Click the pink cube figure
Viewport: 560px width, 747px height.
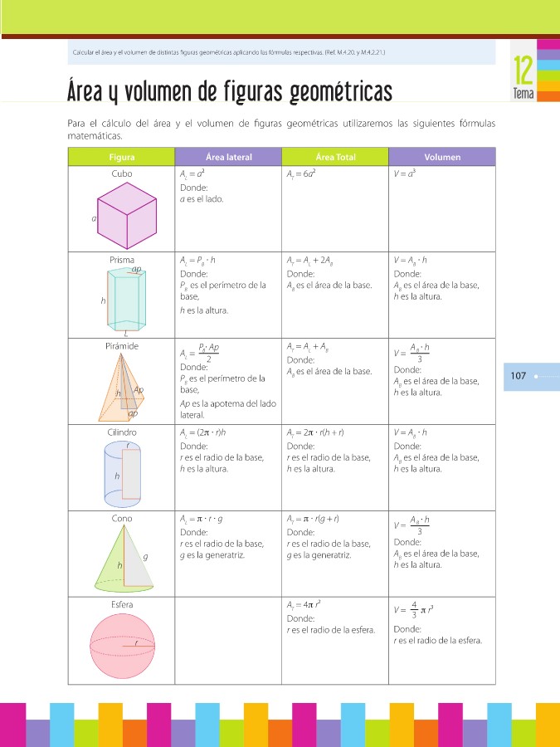coord(127,214)
